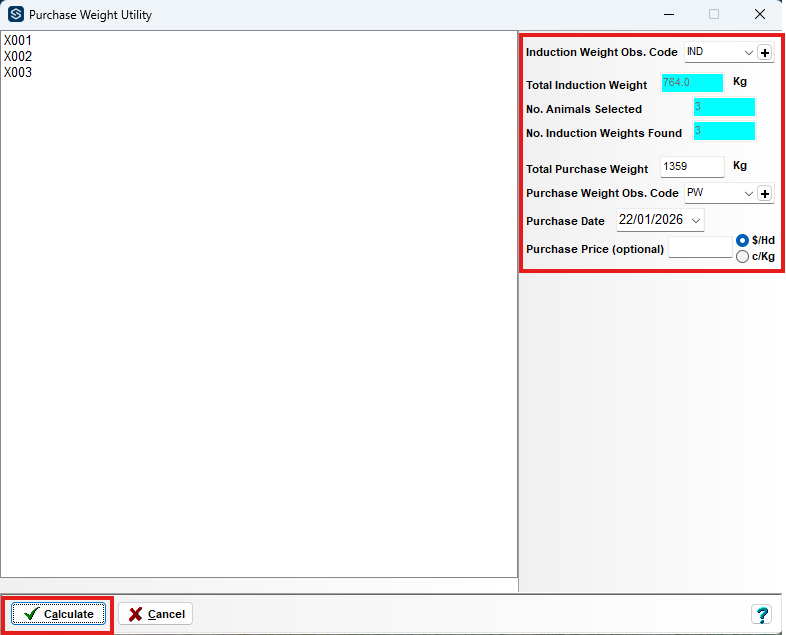This screenshot has width=786, height=635.
Task: Expand Purchase Weight Obs. Code dropdown
Action: tap(749, 194)
